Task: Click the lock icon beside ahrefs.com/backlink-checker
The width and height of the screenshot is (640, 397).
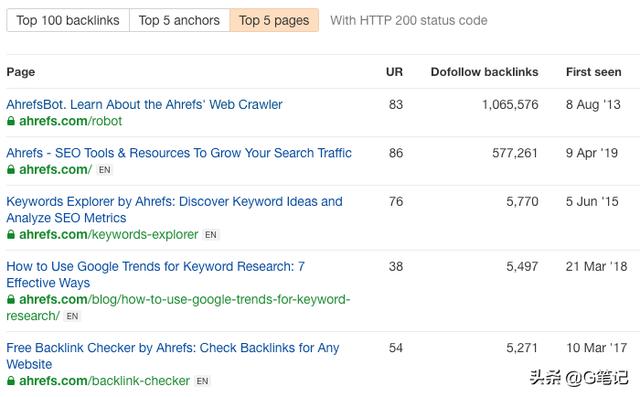Action: point(11,381)
